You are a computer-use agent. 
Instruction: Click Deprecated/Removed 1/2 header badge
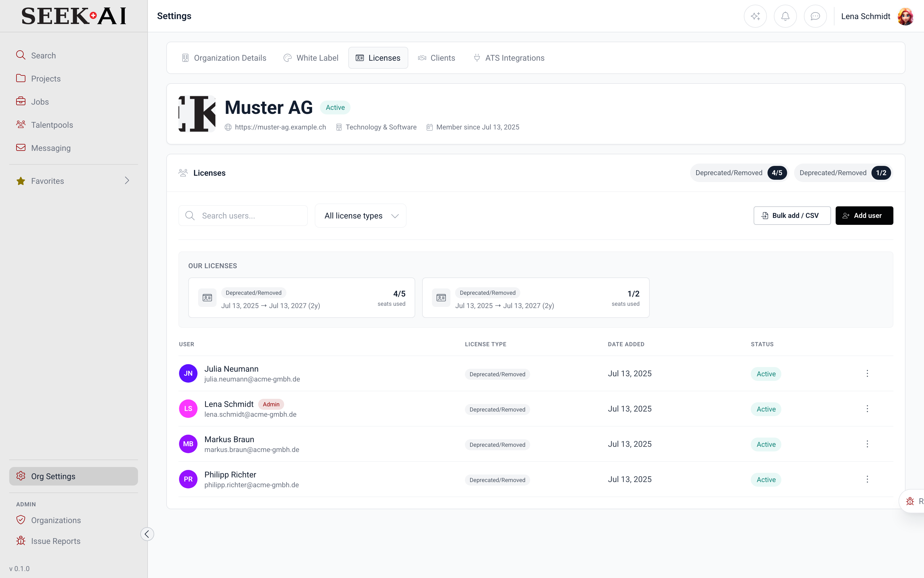843,173
